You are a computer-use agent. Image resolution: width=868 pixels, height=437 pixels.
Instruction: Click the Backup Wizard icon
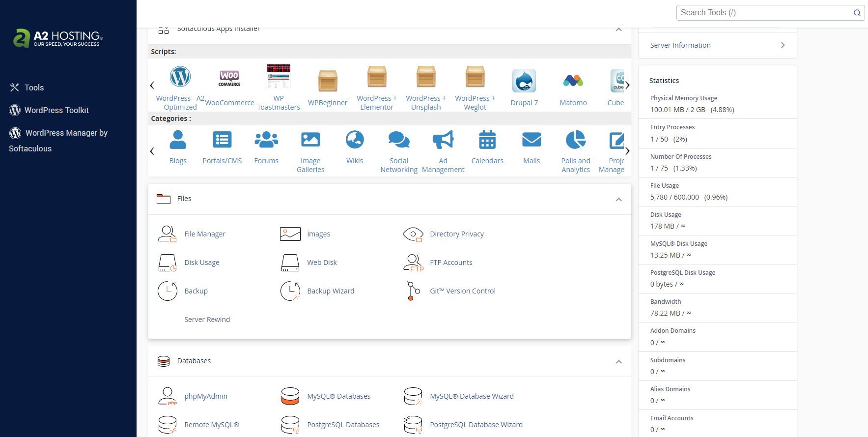[x=290, y=291]
